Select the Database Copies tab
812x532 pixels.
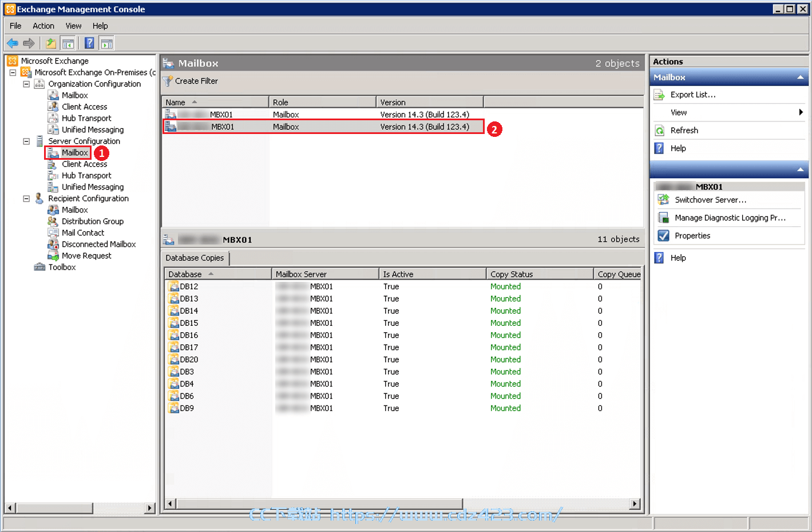coord(195,258)
